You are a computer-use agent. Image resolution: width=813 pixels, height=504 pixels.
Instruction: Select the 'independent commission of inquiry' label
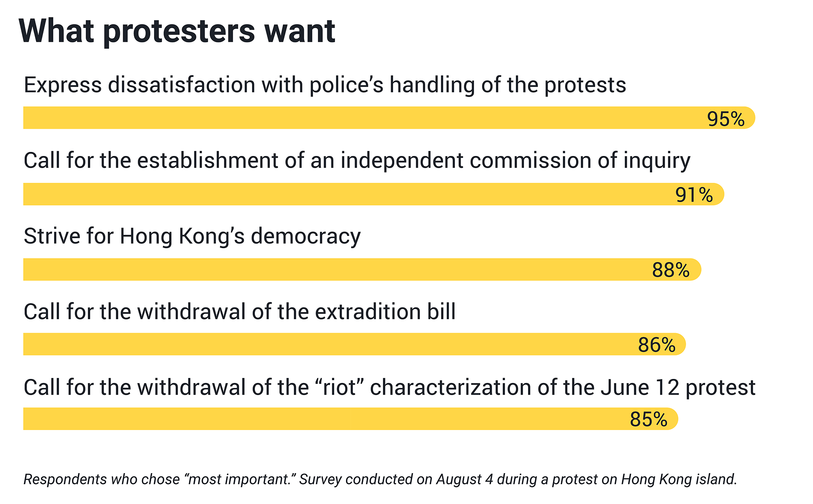tap(357, 161)
